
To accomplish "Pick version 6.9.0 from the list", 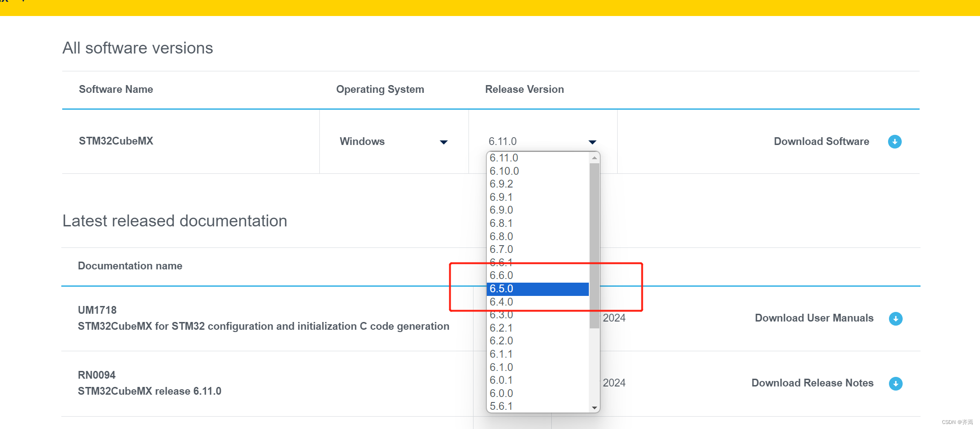I will 538,210.
